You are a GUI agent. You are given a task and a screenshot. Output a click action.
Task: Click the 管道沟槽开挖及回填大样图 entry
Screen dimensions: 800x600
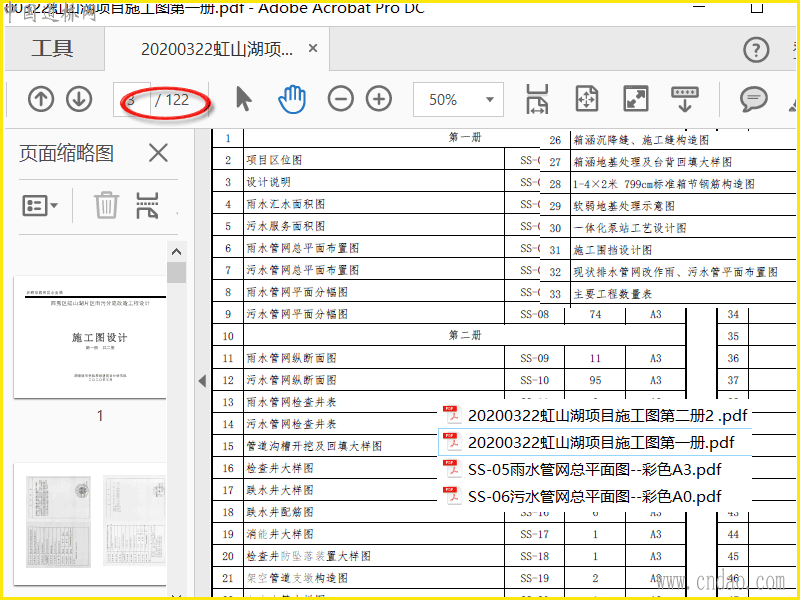[x=314, y=446]
